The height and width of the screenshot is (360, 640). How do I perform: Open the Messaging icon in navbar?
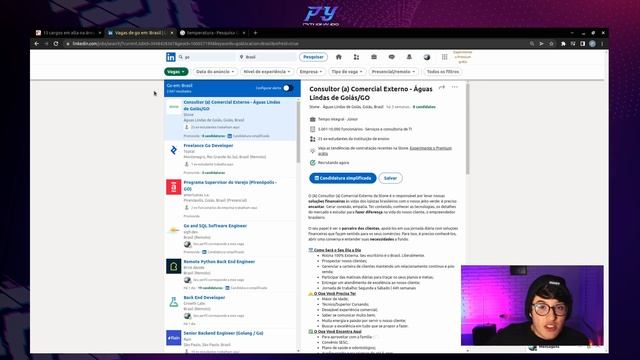coord(391,57)
